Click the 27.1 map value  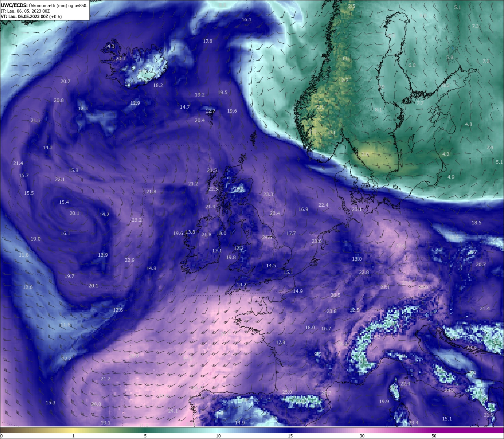click(x=385, y=287)
